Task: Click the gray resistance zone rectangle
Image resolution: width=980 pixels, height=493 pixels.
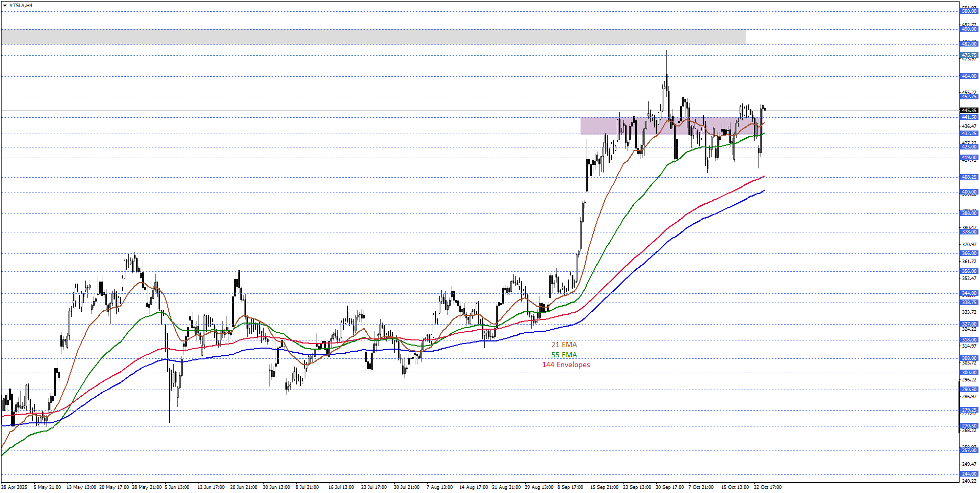Action: (373, 36)
